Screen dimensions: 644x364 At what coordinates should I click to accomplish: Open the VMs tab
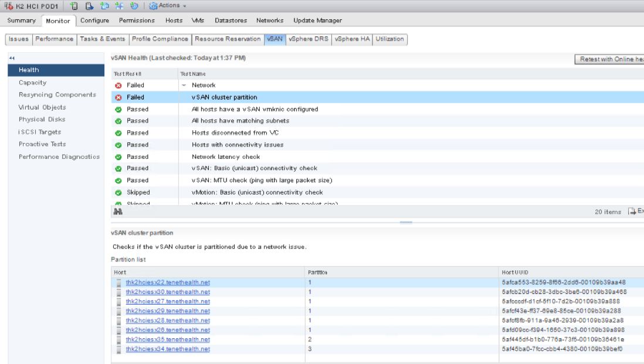click(x=198, y=21)
